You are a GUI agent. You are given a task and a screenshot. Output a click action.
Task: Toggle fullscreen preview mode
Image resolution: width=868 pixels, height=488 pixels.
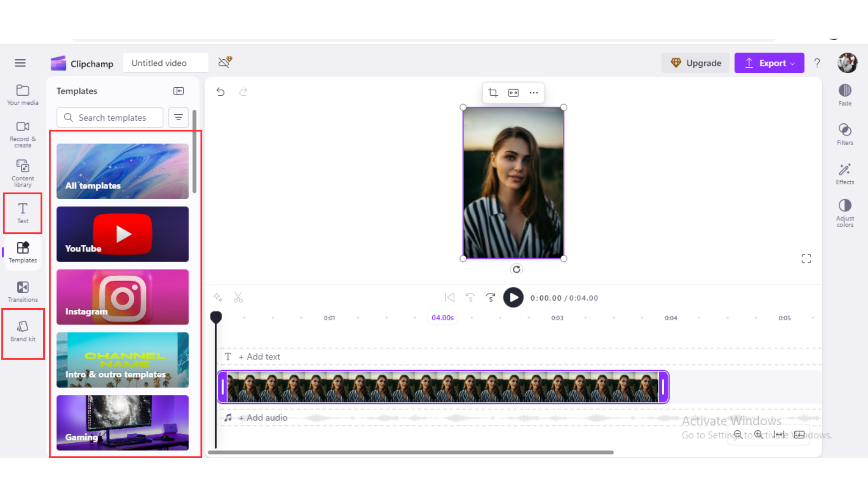click(806, 258)
